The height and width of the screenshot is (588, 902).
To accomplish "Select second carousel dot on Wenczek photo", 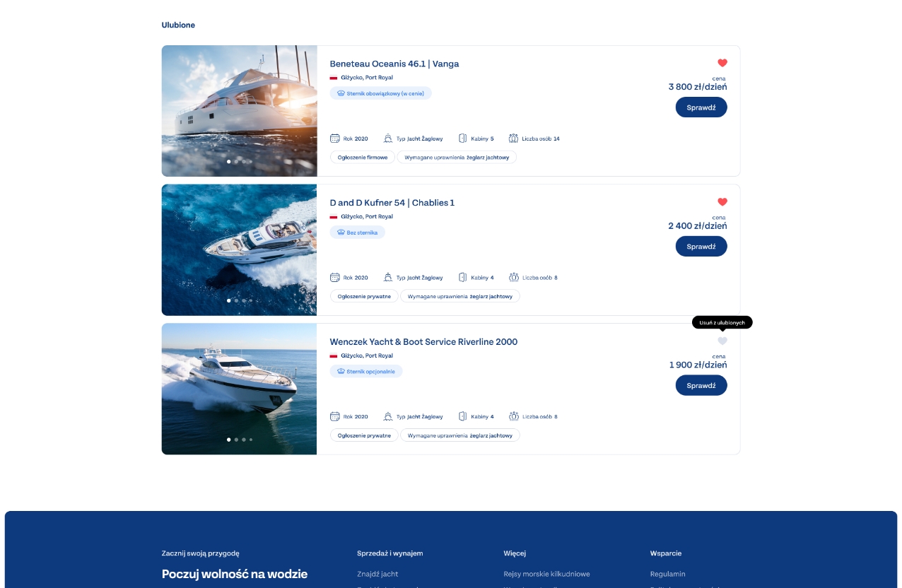I will (236, 440).
